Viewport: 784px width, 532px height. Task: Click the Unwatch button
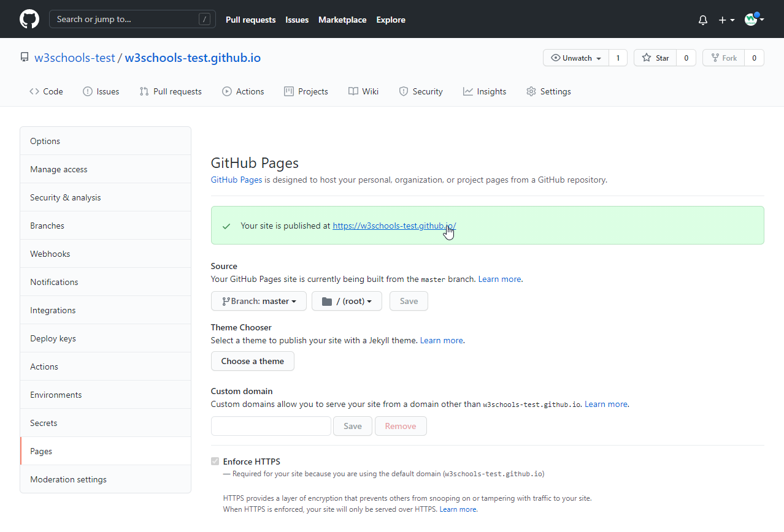(576, 58)
